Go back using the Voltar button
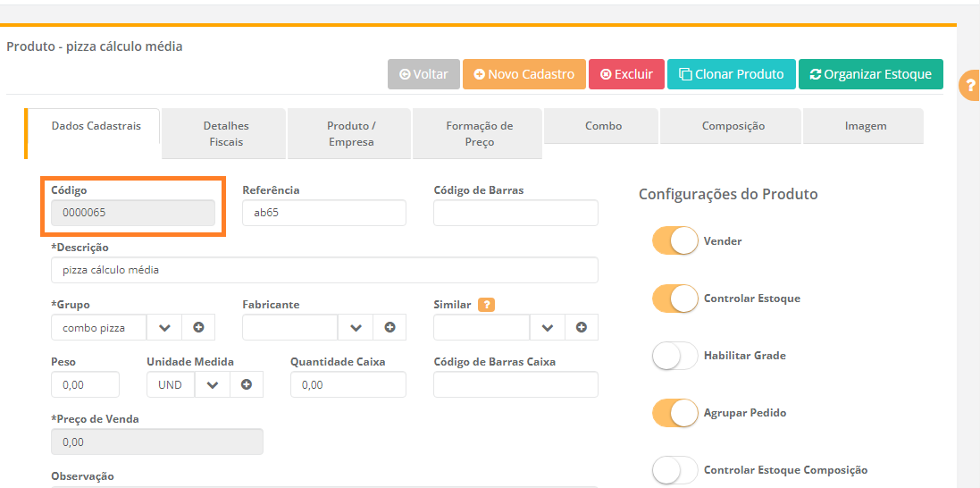 pyautogui.click(x=423, y=74)
